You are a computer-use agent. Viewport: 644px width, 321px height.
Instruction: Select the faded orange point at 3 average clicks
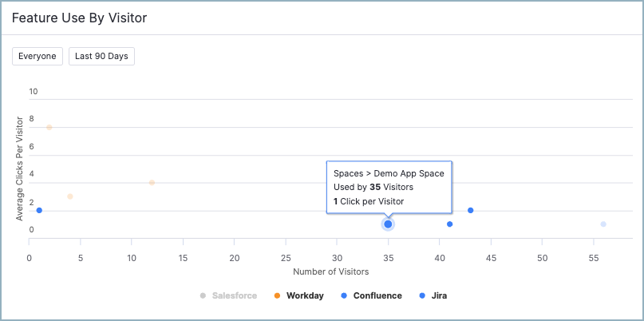tap(70, 196)
